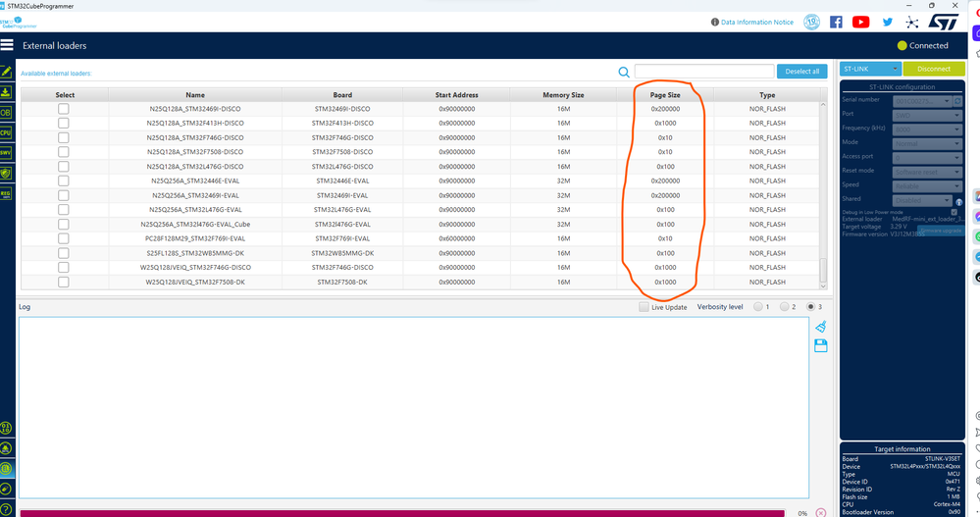Click the progress bar at bottom
980x517 pixels.
pyautogui.click(x=402, y=513)
